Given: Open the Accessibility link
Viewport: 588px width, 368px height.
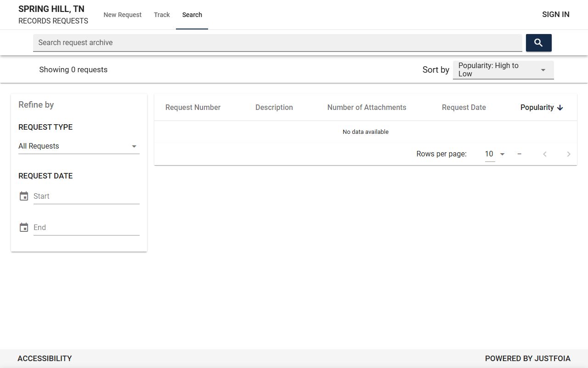Looking at the screenshot, I should (45, 358).
